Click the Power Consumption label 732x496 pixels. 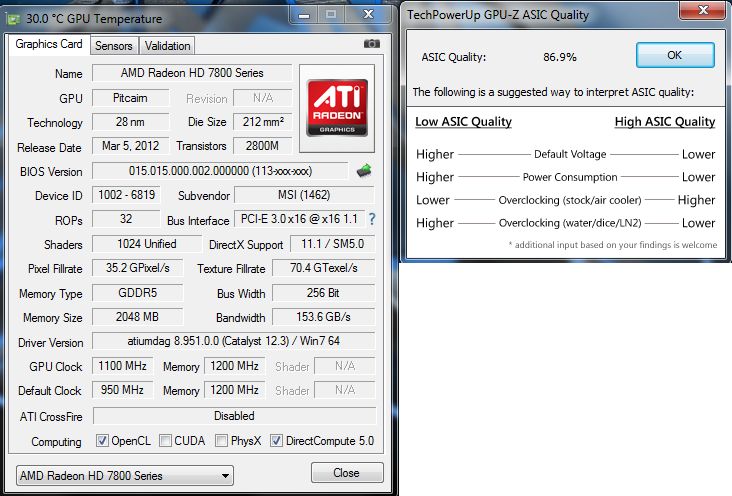click(x=570, y=177)
